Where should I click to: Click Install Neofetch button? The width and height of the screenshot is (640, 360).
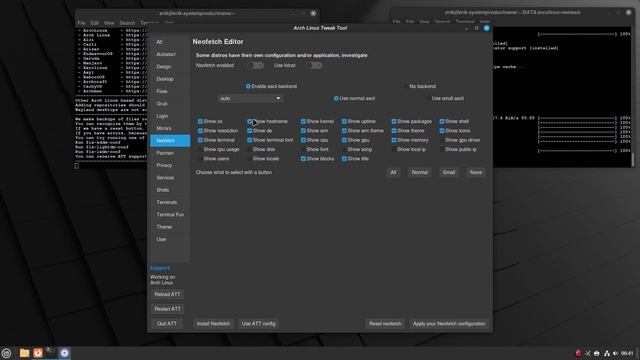[x=213, y=324]
